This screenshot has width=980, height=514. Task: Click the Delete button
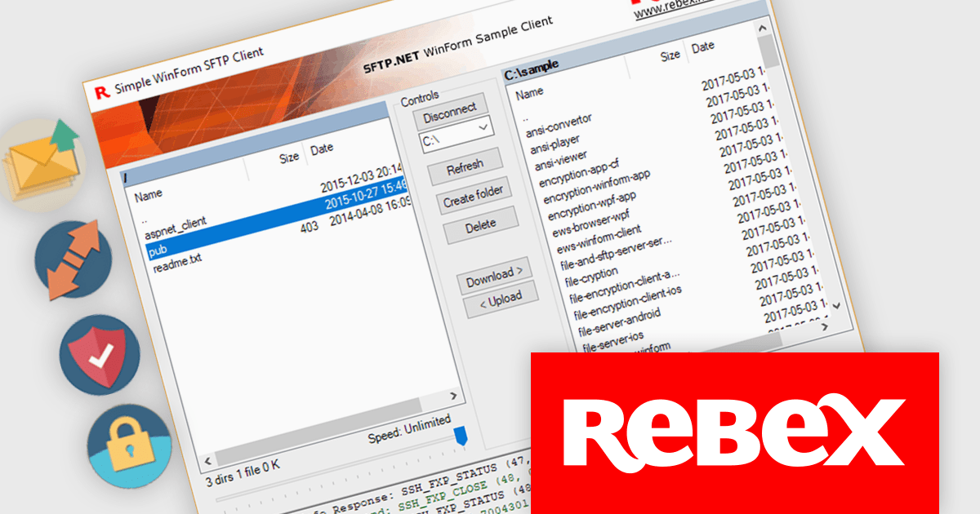481,226
